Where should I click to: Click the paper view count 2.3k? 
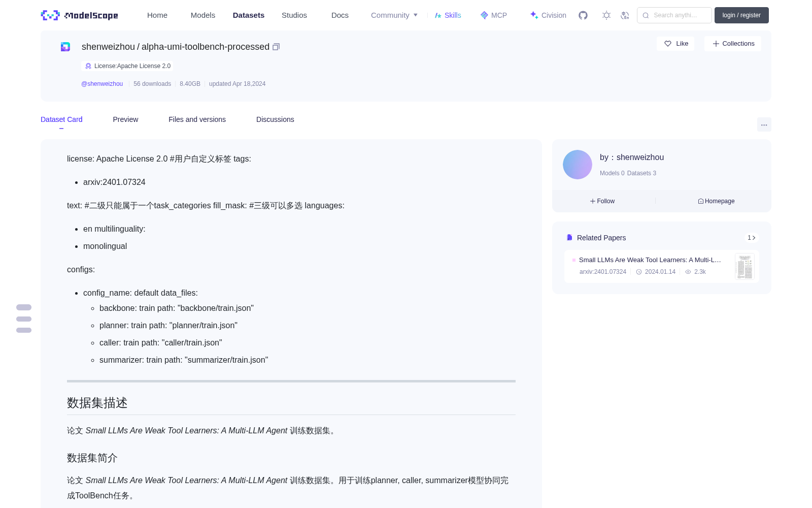click(700, 272)
